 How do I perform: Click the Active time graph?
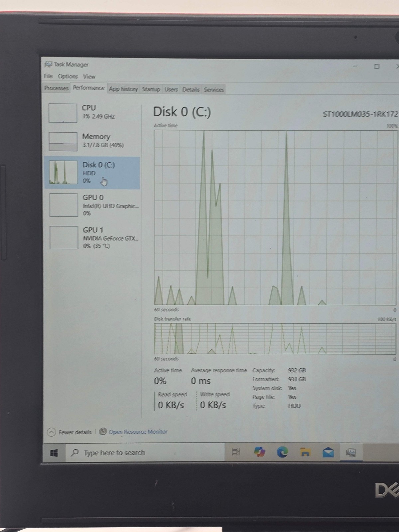(275, 217)
